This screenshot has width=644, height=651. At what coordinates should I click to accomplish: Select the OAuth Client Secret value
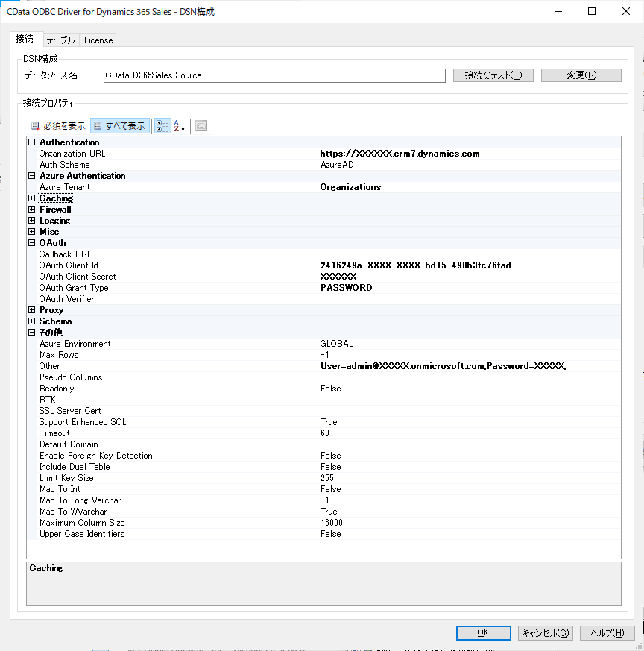coord(338,277)
